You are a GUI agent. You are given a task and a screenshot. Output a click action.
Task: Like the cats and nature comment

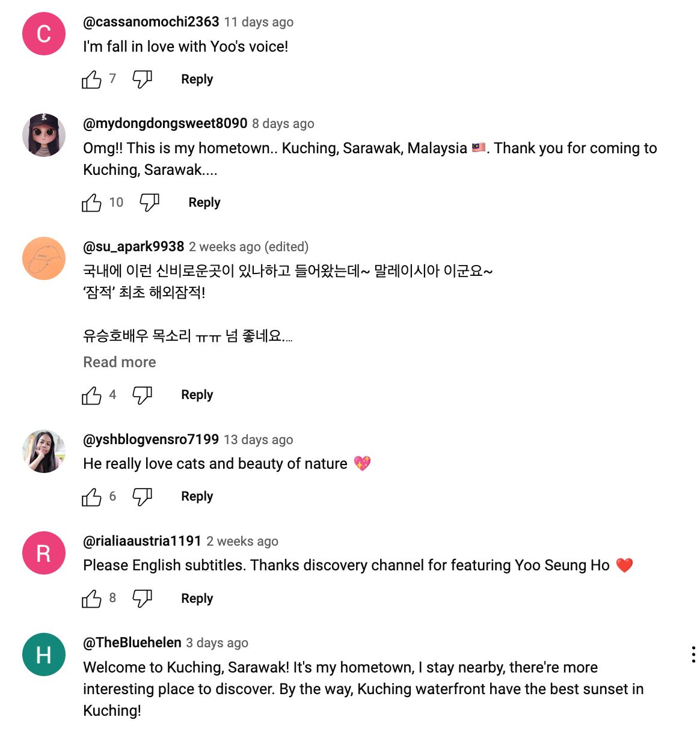click(91, 496)
